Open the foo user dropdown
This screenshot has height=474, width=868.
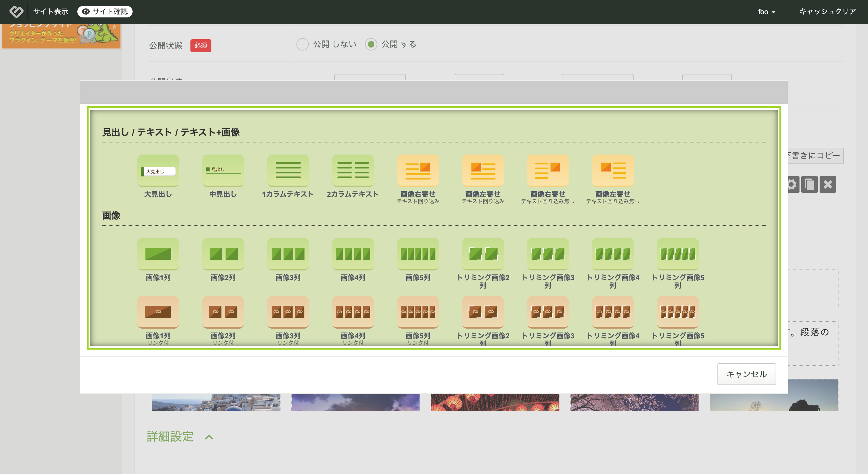click(766, 12)
